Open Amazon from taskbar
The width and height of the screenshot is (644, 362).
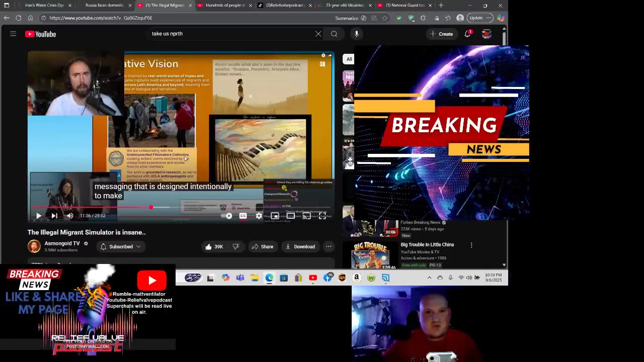click(357, 278)
